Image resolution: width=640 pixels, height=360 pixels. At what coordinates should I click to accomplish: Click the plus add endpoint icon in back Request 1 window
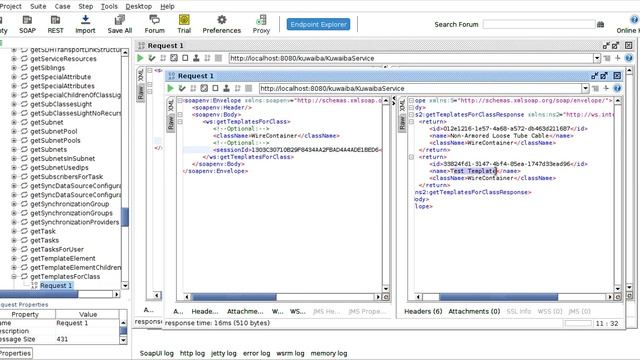618,58
